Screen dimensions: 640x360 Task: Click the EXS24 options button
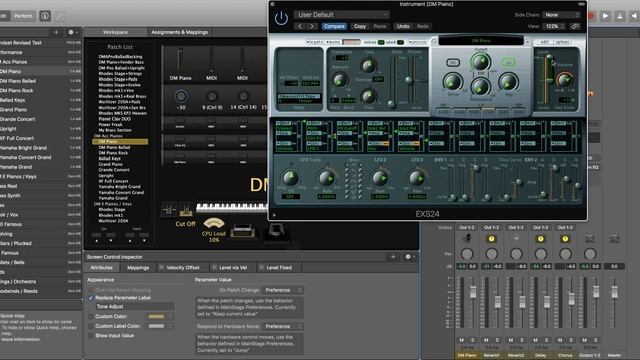(562, 42)
